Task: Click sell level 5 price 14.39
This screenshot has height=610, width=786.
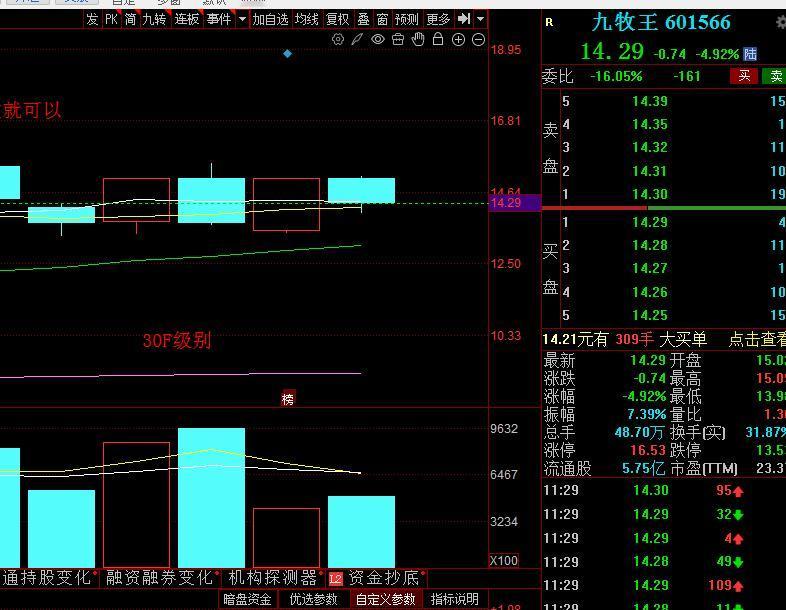Action: click(x=650, y=101)
